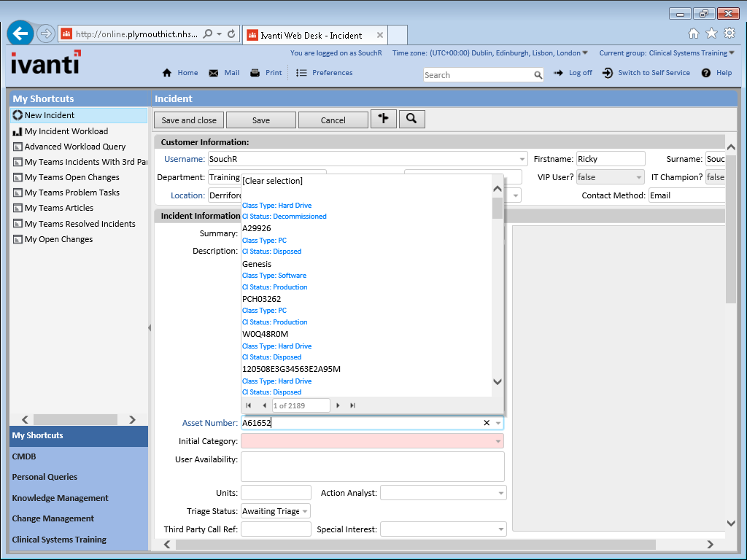Expand the Asset Number dropdown arrow
The width and height of the screenshot is (747, 560).
[498, 423]
